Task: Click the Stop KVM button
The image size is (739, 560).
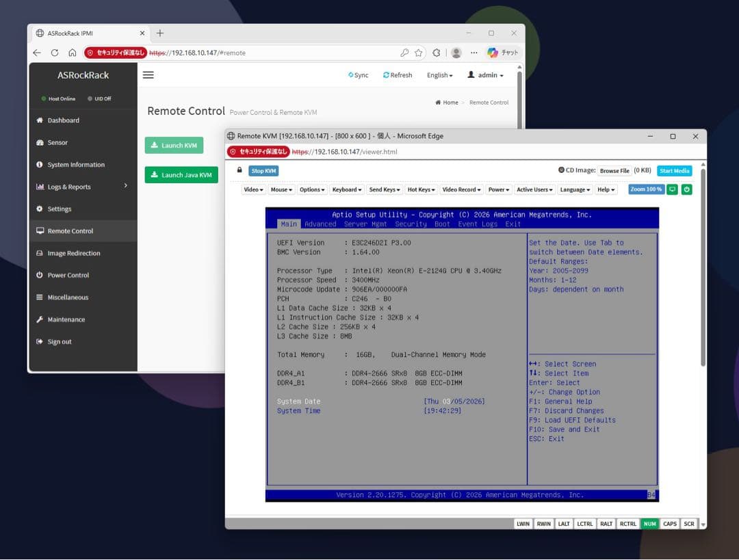Action: pos(263,170)
